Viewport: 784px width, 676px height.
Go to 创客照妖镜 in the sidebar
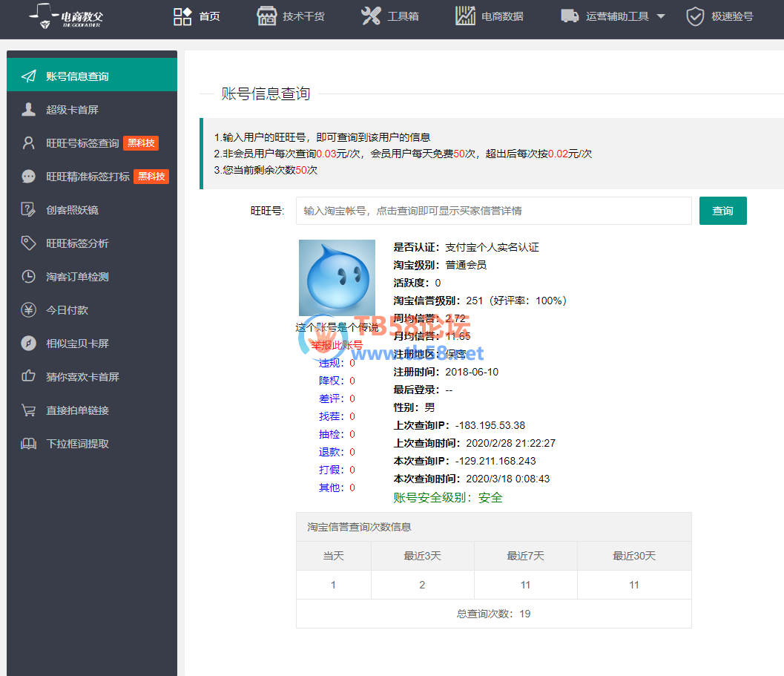point(92,210)
